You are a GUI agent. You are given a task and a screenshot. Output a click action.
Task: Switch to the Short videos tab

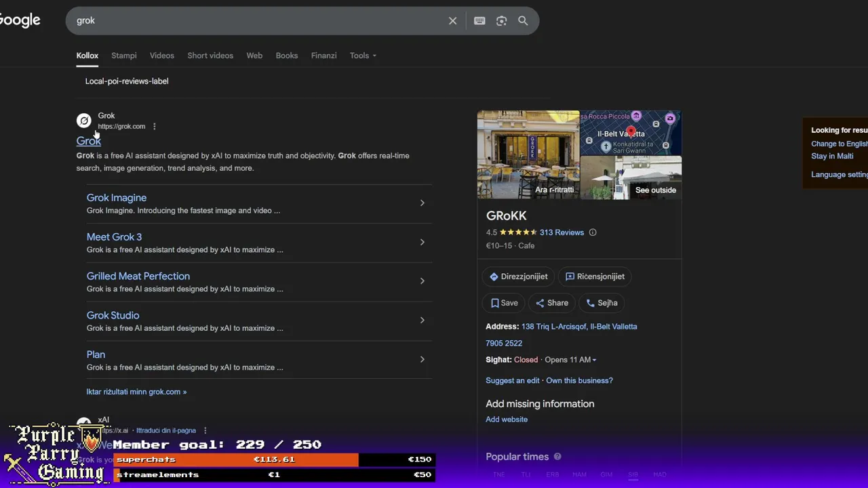(x=210, y=56)
